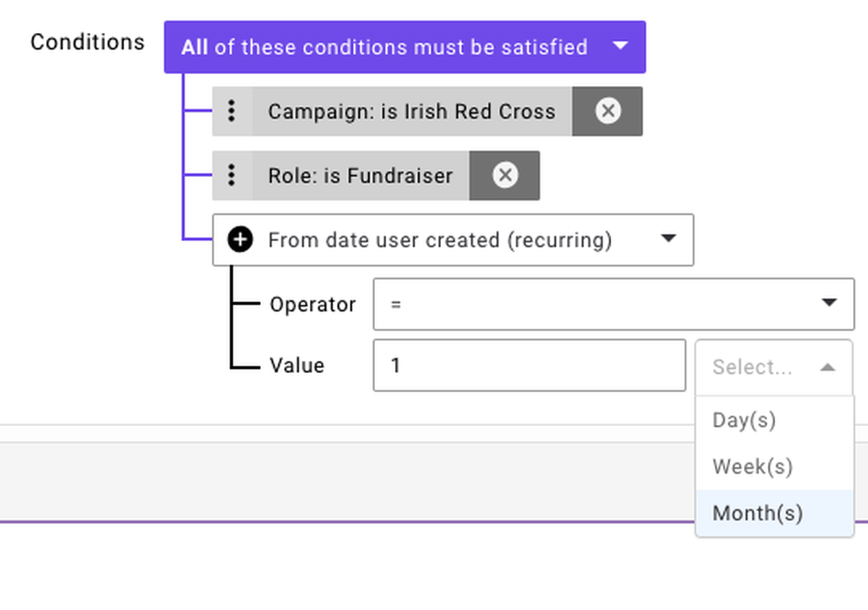Click the drag handle dots on the Campaign condition
The width and height of the screenshot is (868, 610).
(x=232, y=111)
